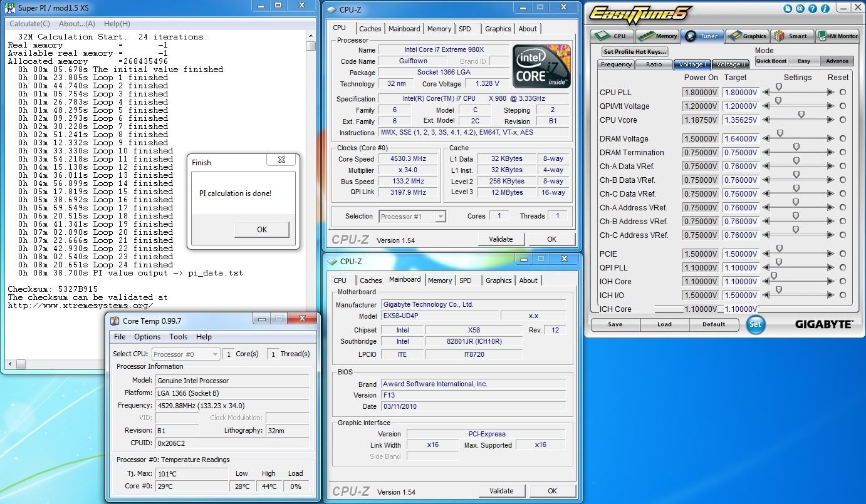Decrease QPI/Vtt Voltage using its left arrow

pos(767,106)
